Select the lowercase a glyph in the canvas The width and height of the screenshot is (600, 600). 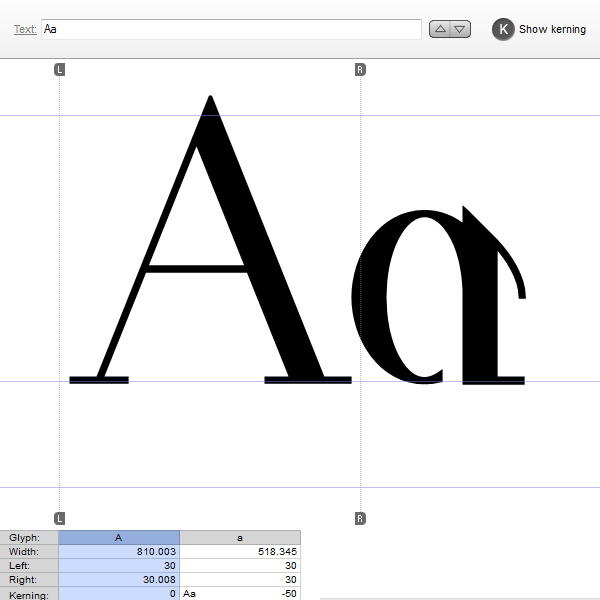pos(440,300)
